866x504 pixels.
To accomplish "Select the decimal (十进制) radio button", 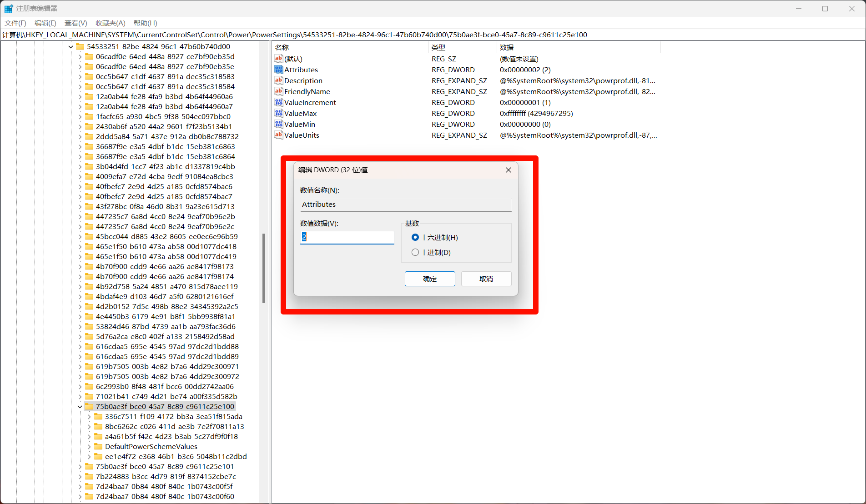I will tap(415, 252).
